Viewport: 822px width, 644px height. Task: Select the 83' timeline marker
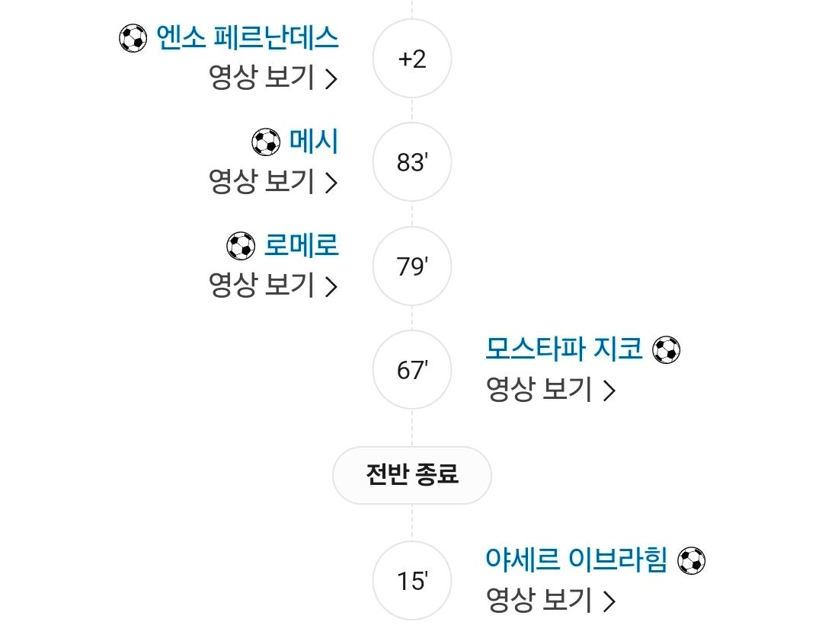pyautogui.click(x=412, y=162)
